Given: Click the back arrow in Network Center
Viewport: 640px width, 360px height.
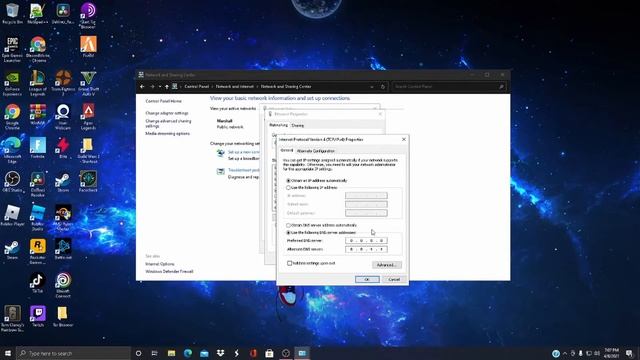Looking at the screenshot, I should coord(142,87).
